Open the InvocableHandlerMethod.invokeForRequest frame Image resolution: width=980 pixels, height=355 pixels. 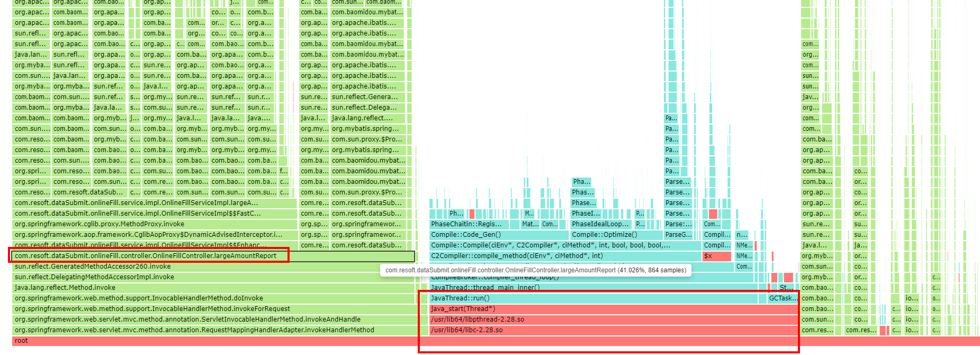[152, 309]
